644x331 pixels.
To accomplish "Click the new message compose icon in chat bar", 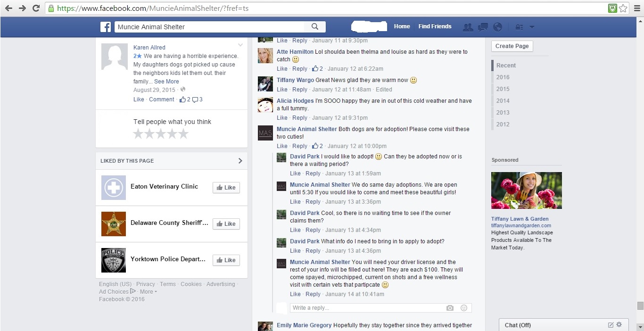I will coord(611,325).
